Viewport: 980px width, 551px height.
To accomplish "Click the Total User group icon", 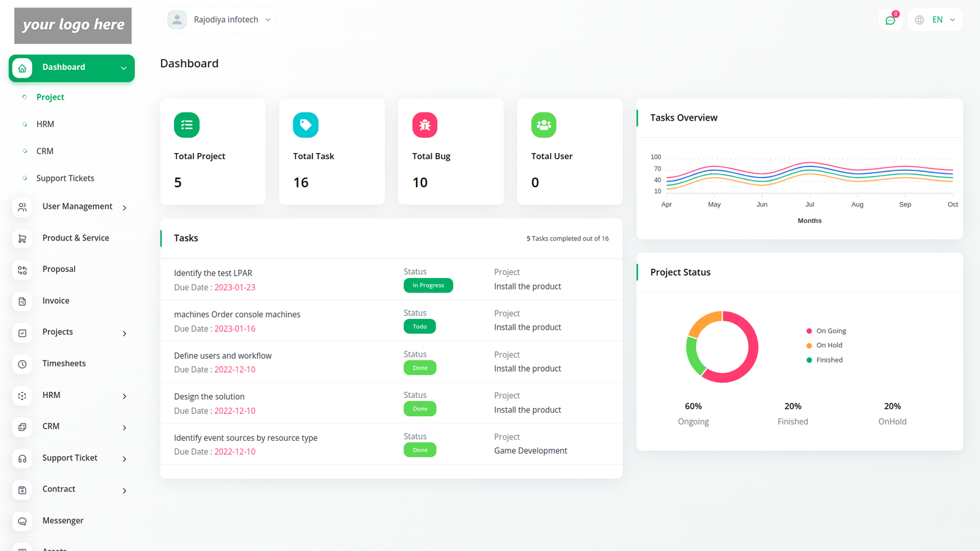I will click(x=543, y=125).
